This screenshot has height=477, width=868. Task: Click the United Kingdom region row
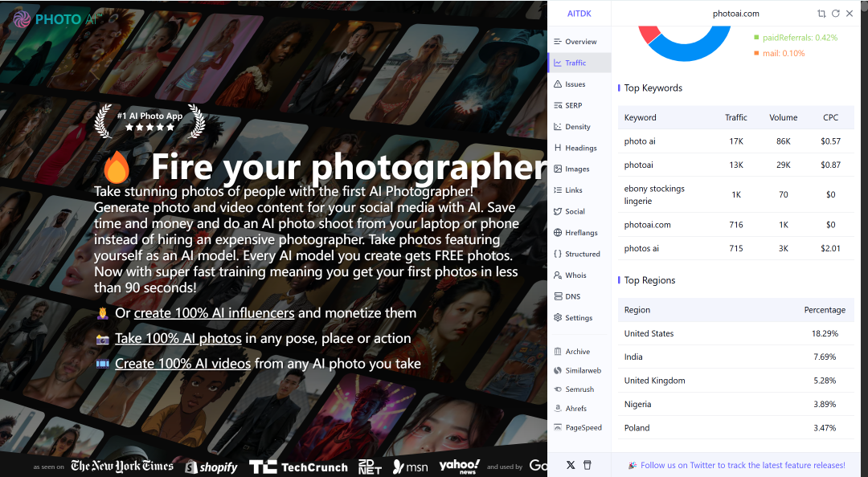tap(735, 381)
